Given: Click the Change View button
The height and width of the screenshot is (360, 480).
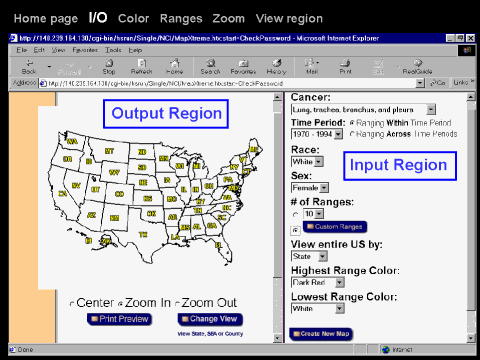Looking at the screenshot, I should [x=210, y=319].
